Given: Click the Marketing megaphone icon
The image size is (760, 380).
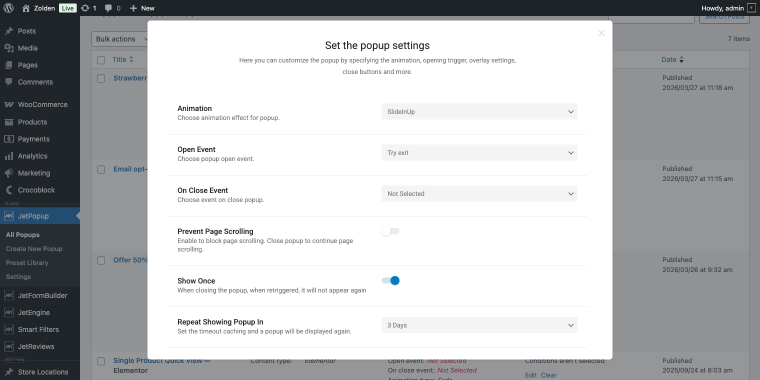Looking at the screenshot, I should [x=9, y=173].
